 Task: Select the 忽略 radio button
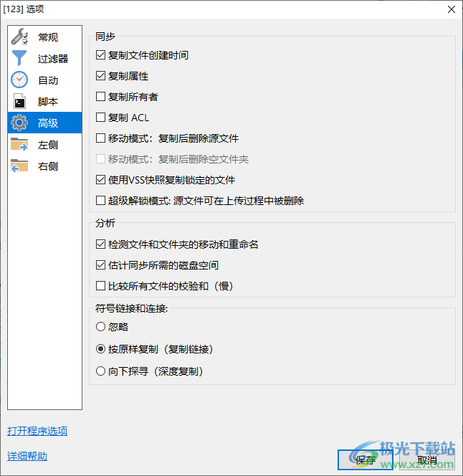[x=100, y=327]
